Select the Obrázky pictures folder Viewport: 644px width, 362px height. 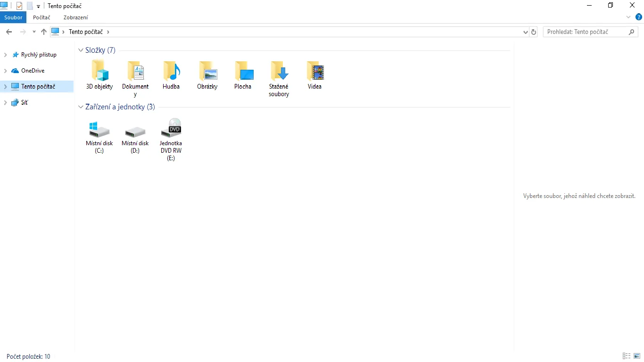click(207, 75)
